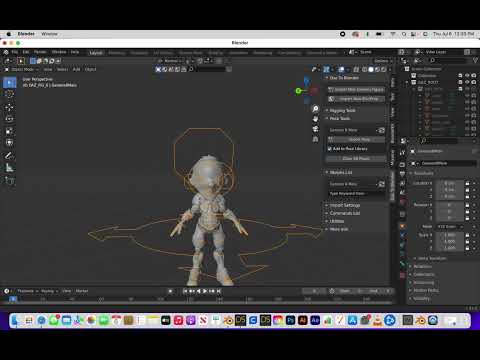This screenshot has width=480, height=360.
Task: Toggle Add to Pose Library checkbox
Action: 330,149
